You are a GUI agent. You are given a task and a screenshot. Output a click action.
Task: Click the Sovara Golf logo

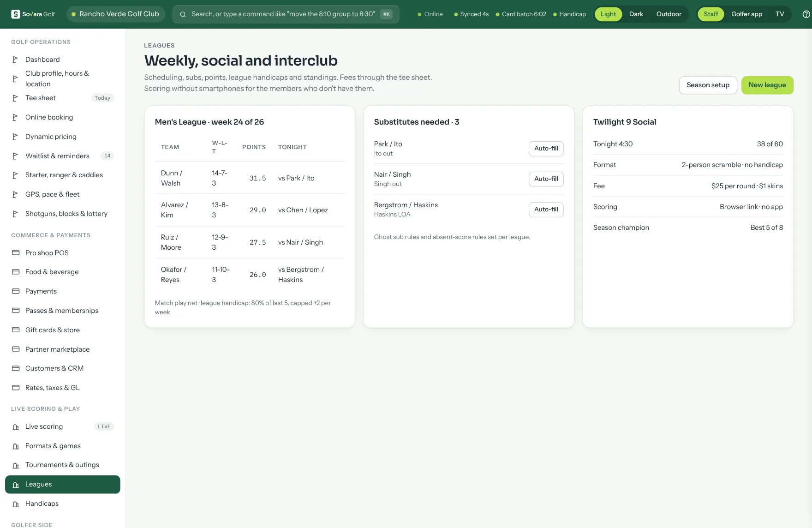[33, 14]
